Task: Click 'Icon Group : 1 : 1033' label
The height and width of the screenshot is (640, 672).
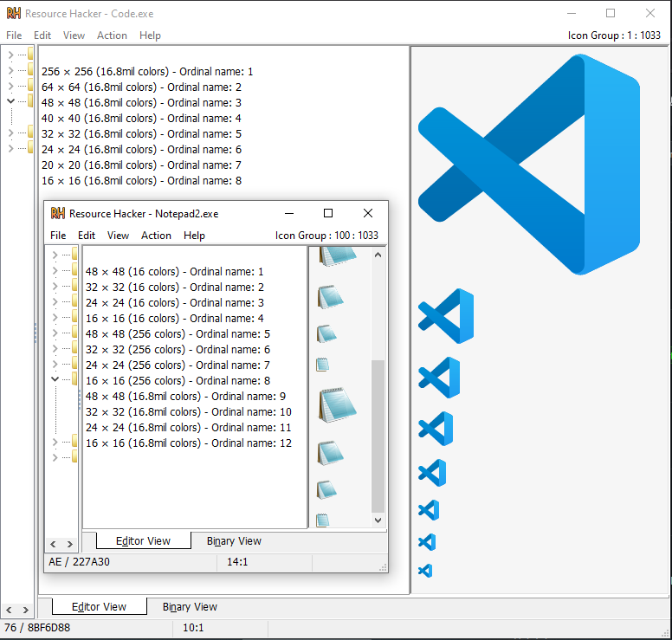Action: click(x=614, y=36)
